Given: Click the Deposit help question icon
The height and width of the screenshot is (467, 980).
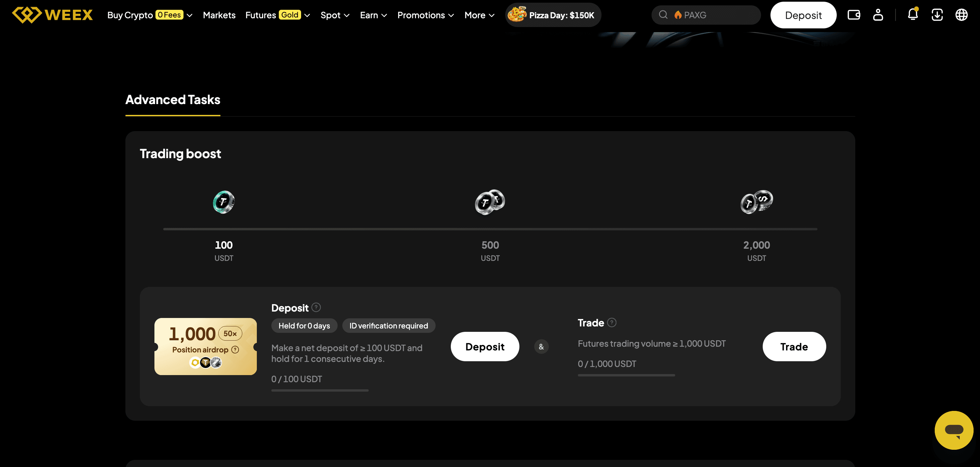Looking at the screenshot, I should 316,307.
